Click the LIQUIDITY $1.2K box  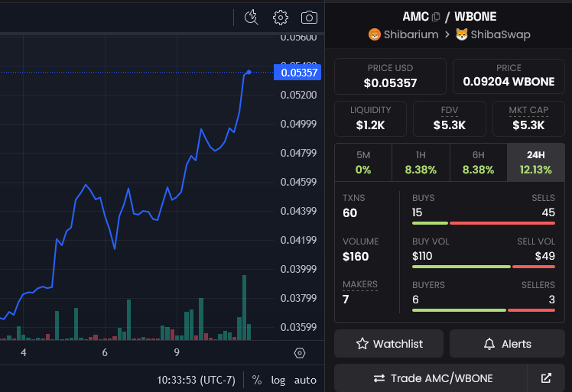pos(370,118)
